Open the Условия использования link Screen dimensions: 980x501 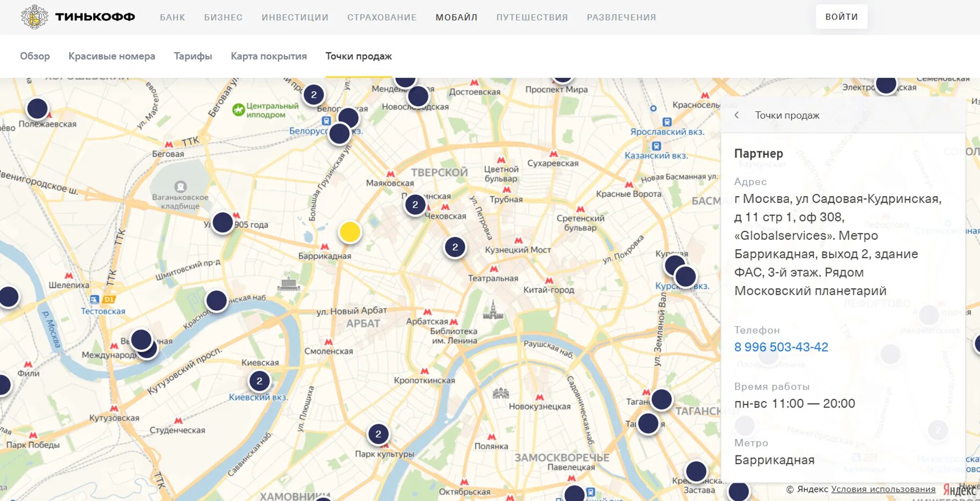click(x=883, y=489)
